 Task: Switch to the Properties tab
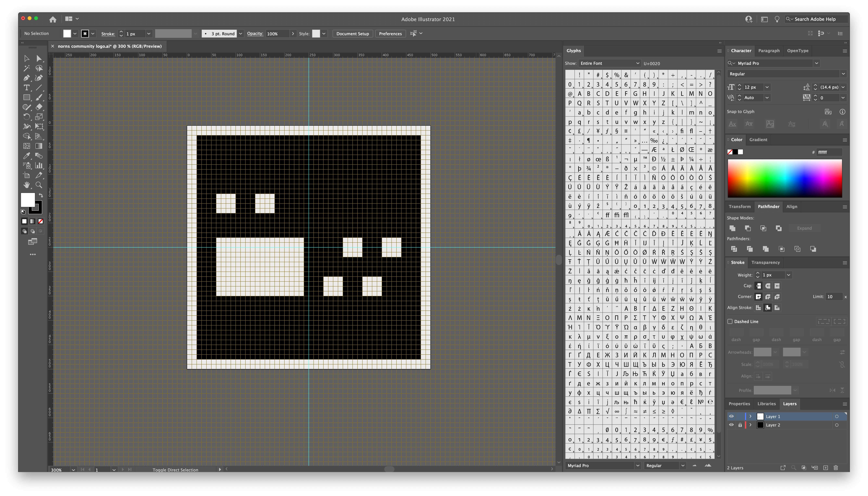[739, 404]
